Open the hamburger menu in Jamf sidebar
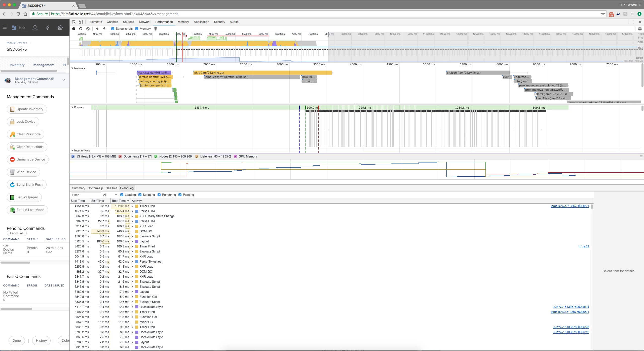Screen dimensions: 644x351 [5, 27]
